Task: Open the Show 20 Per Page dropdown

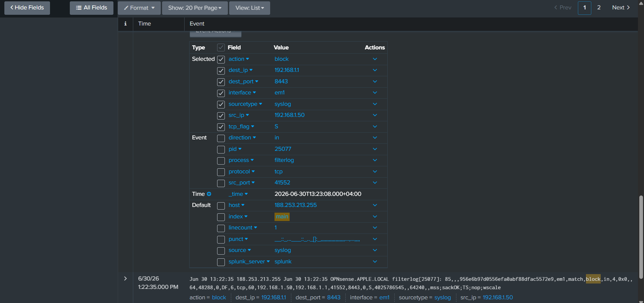Action: tap(195, 8)
